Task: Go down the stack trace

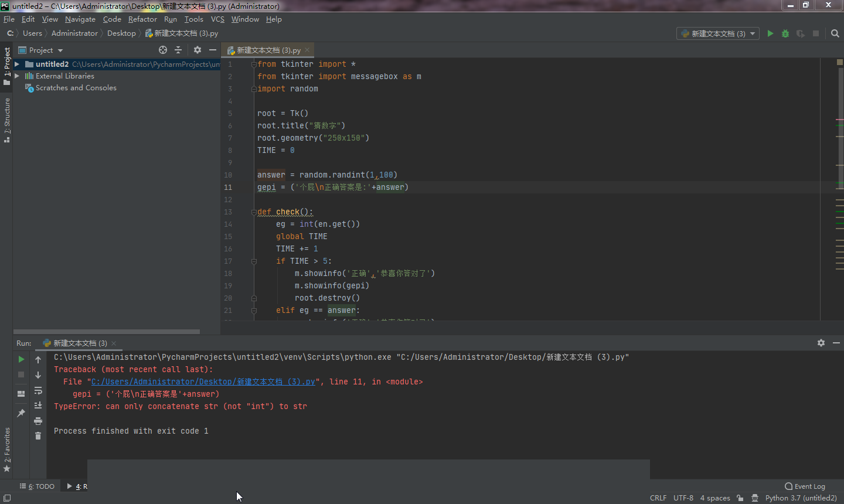Action: click(x=38, y=374)
